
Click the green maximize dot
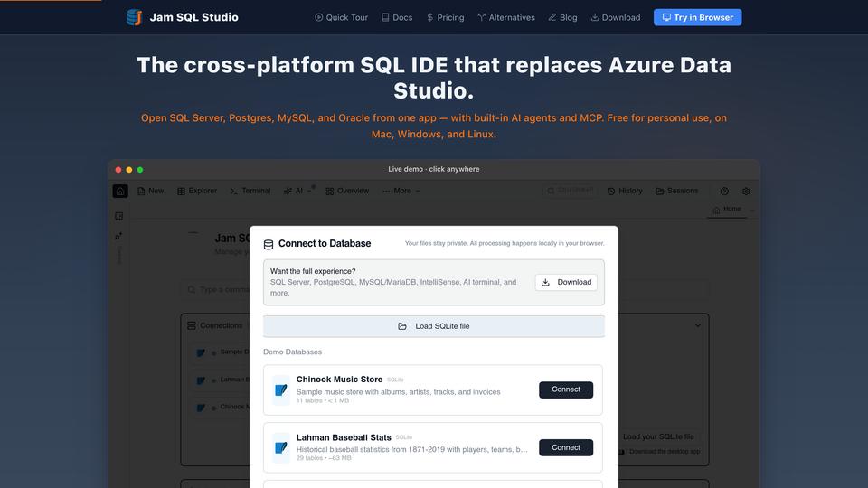pyautogui.click(x=140, y=170)
